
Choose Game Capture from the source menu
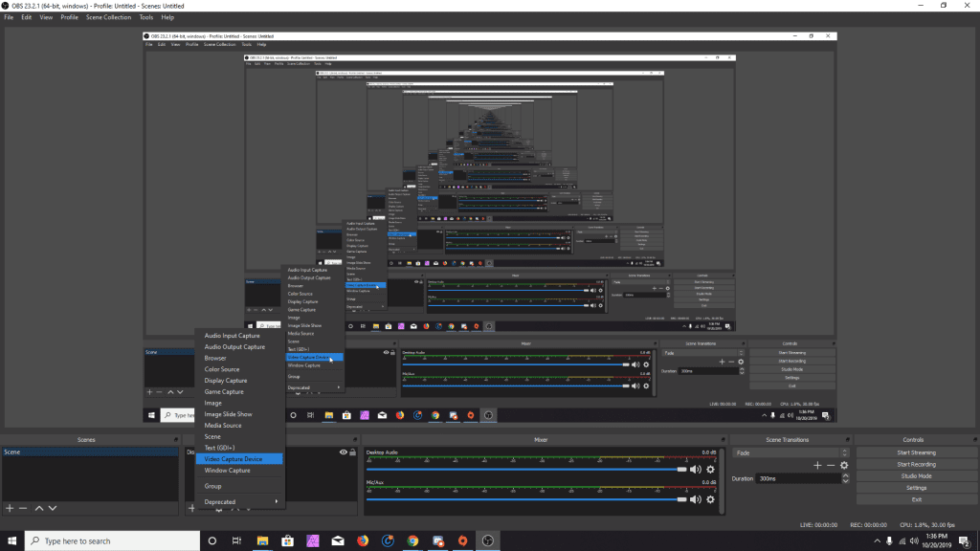(239, 391)
